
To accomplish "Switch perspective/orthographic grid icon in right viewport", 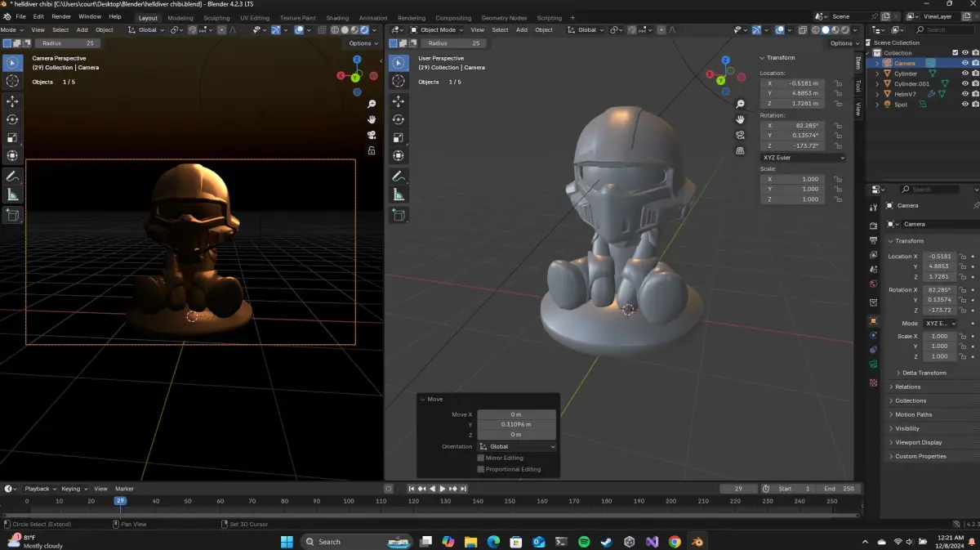I will (741, 150).
